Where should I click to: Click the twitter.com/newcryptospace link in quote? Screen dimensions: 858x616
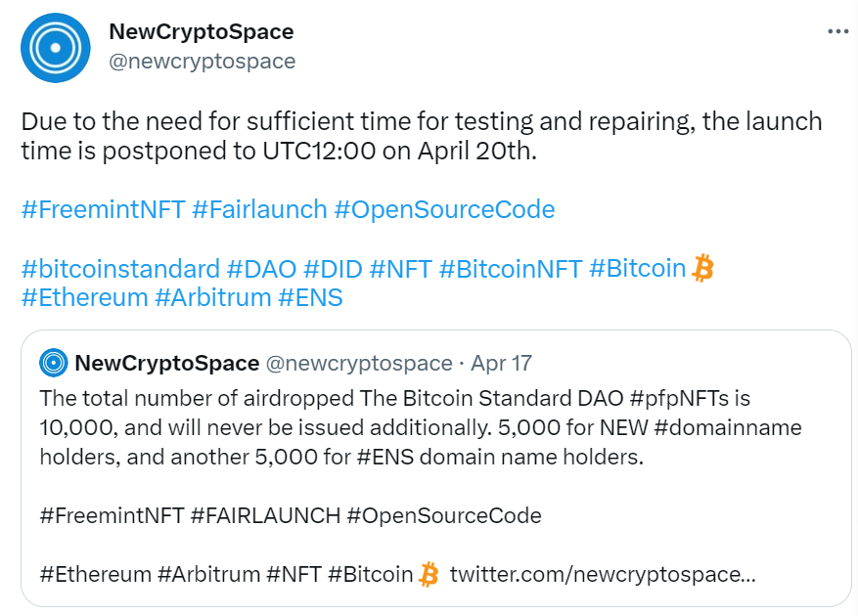point(603,575)
